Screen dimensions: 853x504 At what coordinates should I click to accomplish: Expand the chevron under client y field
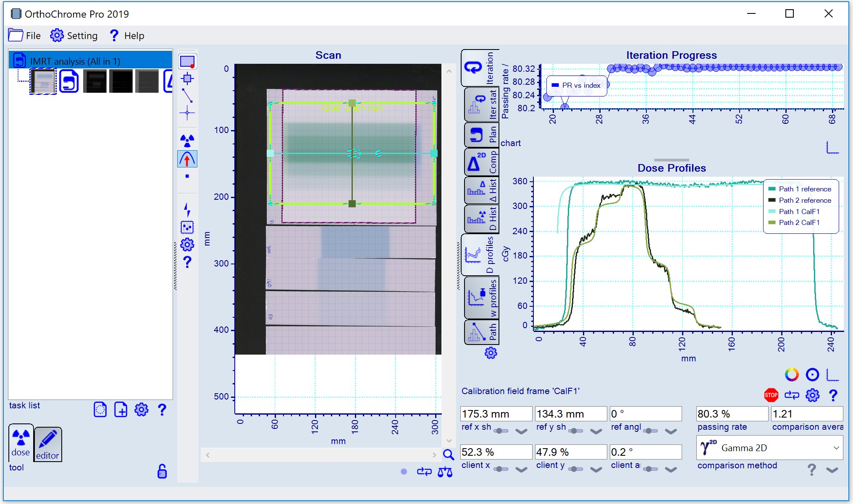[x=596, y=469]
